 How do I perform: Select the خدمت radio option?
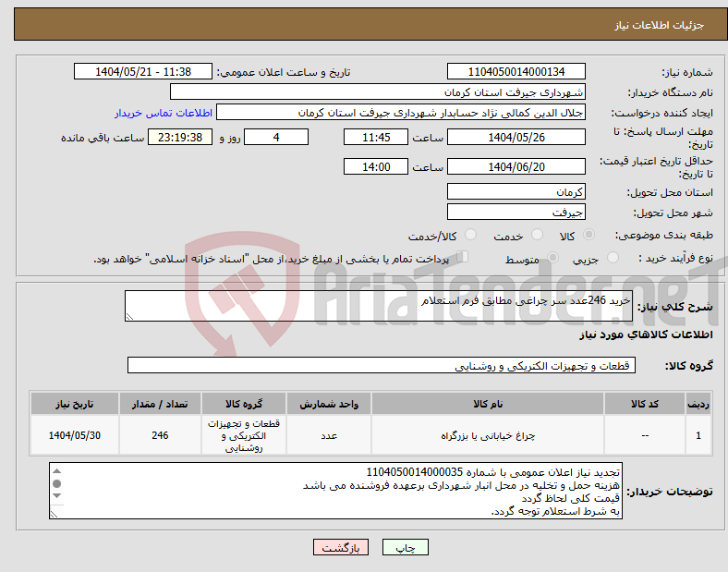[x=537, y=235]
